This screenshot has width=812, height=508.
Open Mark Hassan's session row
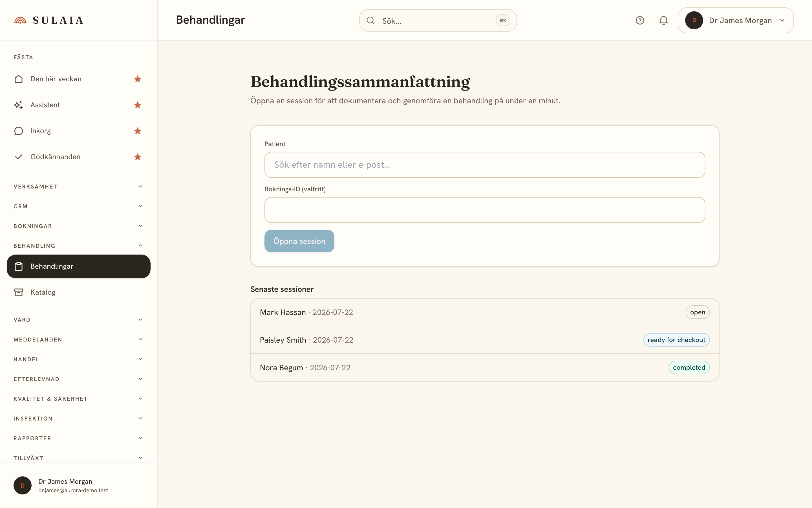[485, 312]
